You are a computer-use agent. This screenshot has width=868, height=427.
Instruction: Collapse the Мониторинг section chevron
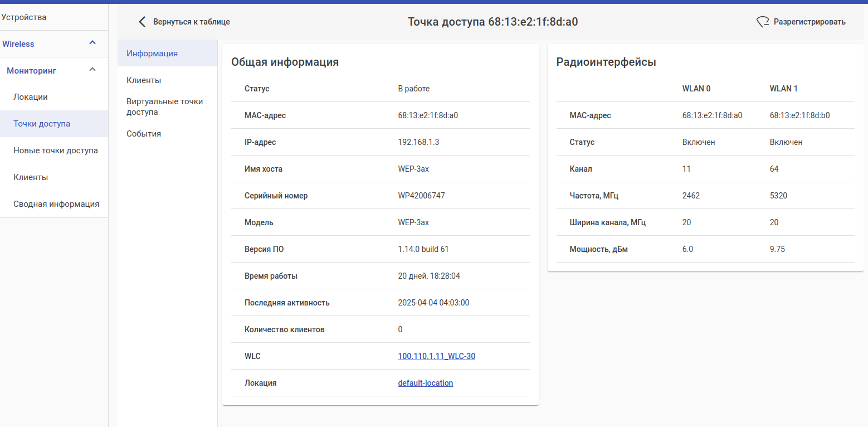[x=92, y=70]
